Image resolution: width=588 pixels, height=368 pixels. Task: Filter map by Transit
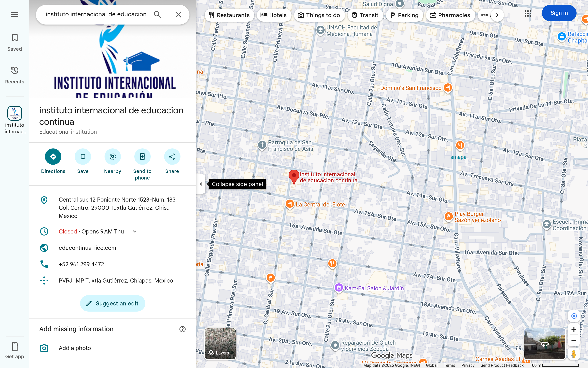coord(365,15)
